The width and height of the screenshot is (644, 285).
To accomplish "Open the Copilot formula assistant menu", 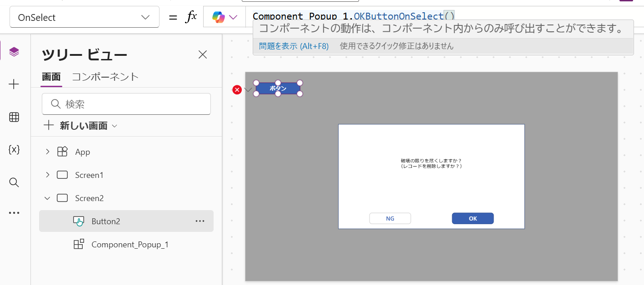I will [225, 17].
